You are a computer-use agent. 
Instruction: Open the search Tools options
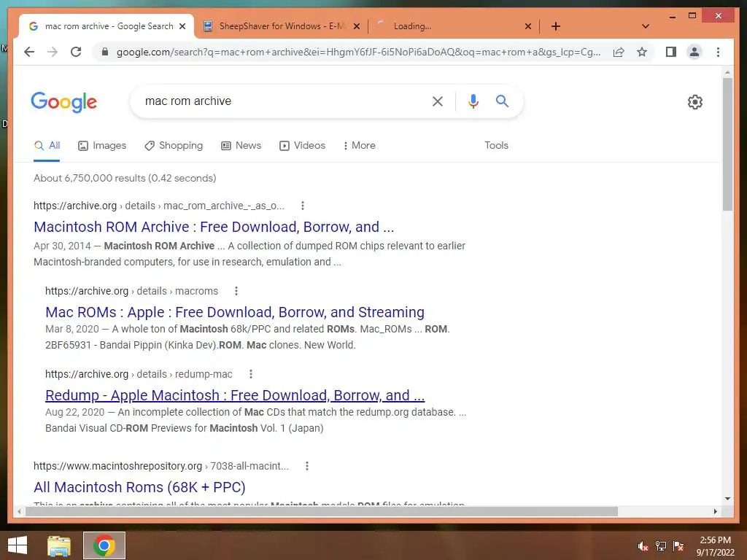(496, 145)
